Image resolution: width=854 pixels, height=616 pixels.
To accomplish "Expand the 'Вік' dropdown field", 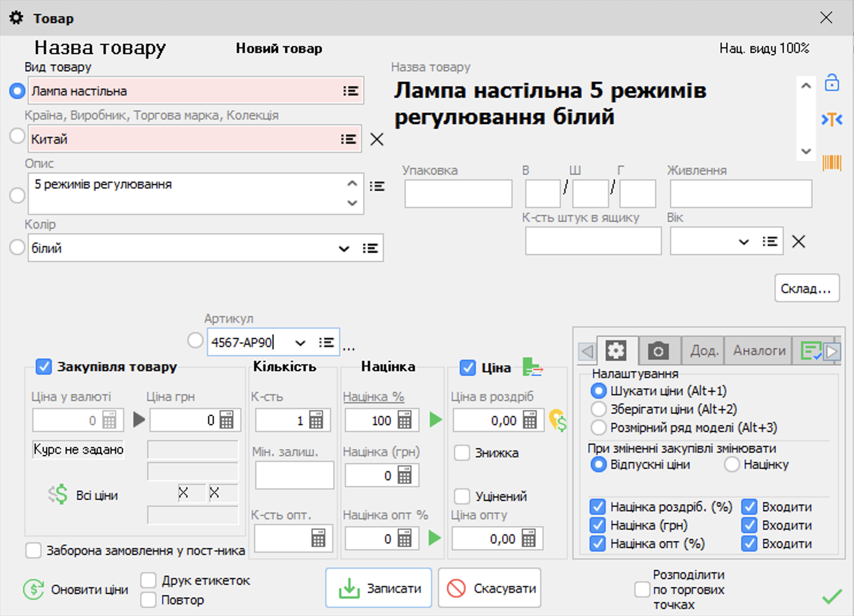I will click(744, 242).
